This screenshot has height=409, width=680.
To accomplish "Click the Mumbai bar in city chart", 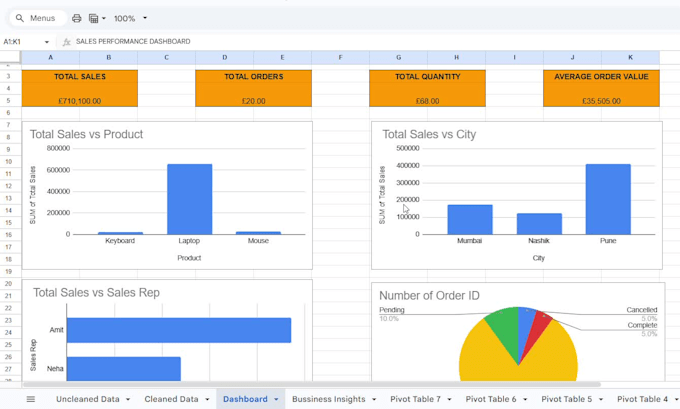I will click(470, 219).
